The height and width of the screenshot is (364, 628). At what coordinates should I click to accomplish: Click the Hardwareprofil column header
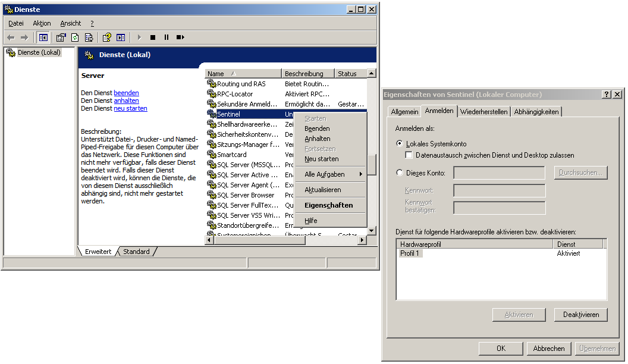coord(475,244)
